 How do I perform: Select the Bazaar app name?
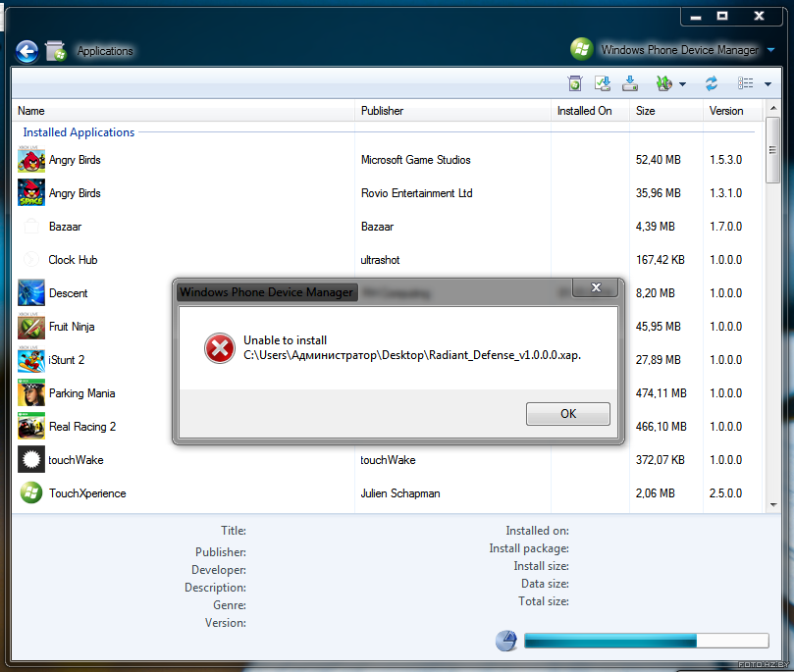[x=66, y=227]
